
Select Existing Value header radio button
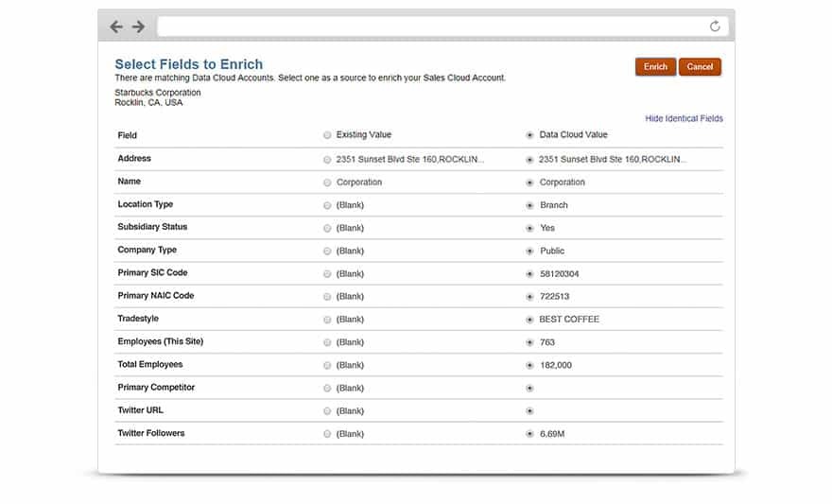pos(327,136)
